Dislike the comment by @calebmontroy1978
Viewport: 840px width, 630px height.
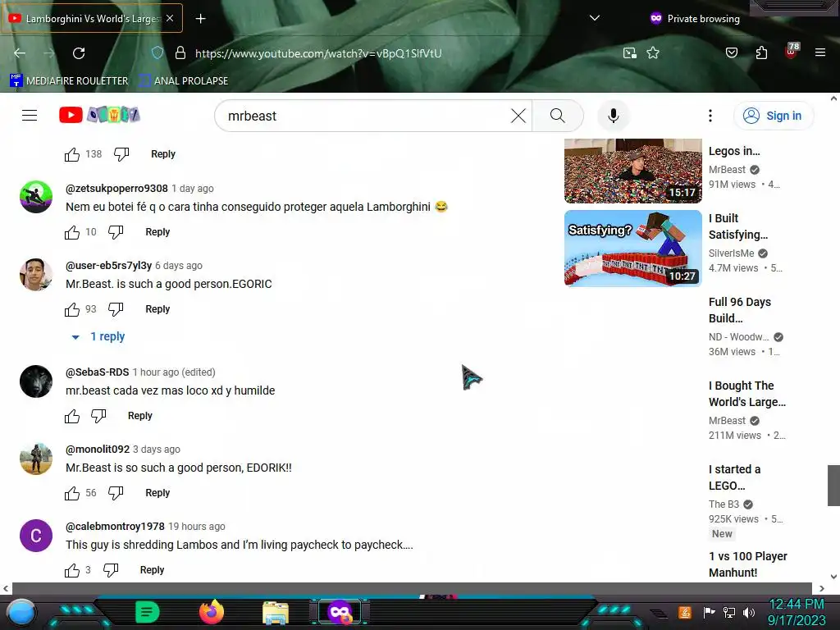[111, 570]
